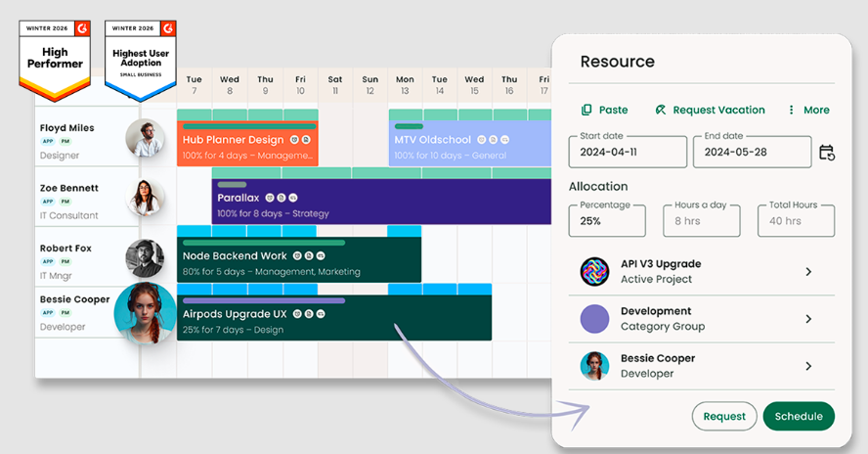Click the repeat icon on Node Backend Work
The image size is (868, 454).
click(x=321, y=255)
